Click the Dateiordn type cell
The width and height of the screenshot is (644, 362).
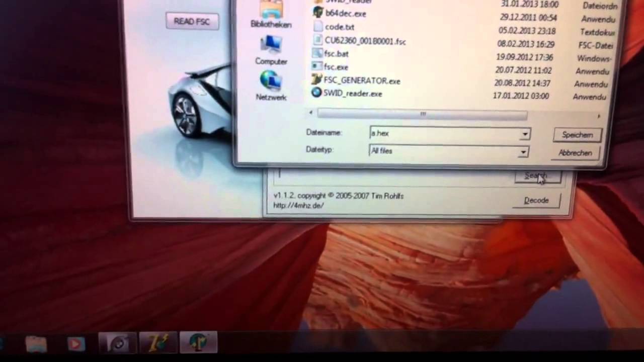click(600, 6)
